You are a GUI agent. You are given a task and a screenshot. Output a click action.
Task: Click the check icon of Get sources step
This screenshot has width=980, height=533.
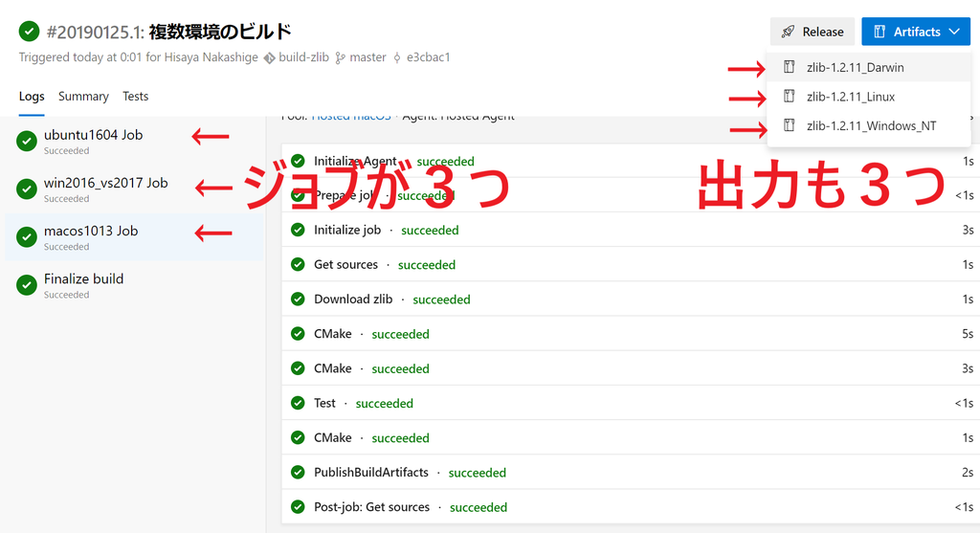point(299,264)
